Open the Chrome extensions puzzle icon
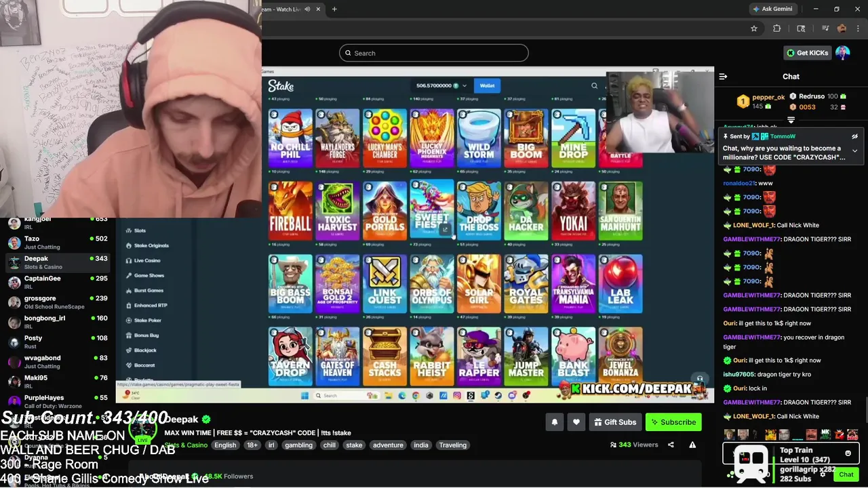Image resolution: width=868 pixels, height=488 pixels. pos(777,28)
